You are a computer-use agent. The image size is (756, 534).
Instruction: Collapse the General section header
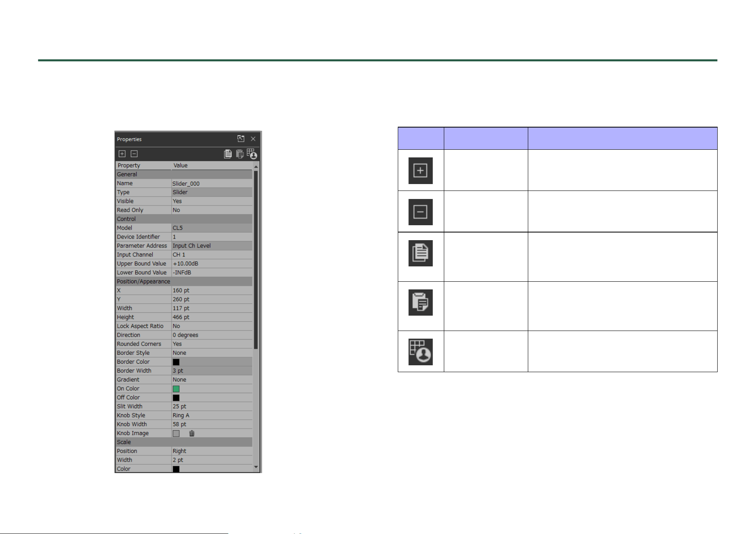pyautogui.click(x=184, y=174)
